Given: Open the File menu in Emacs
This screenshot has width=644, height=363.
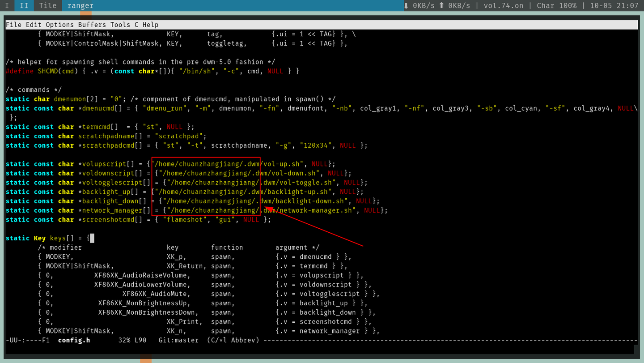Looking at the screenshot, I should click(14, 25).
